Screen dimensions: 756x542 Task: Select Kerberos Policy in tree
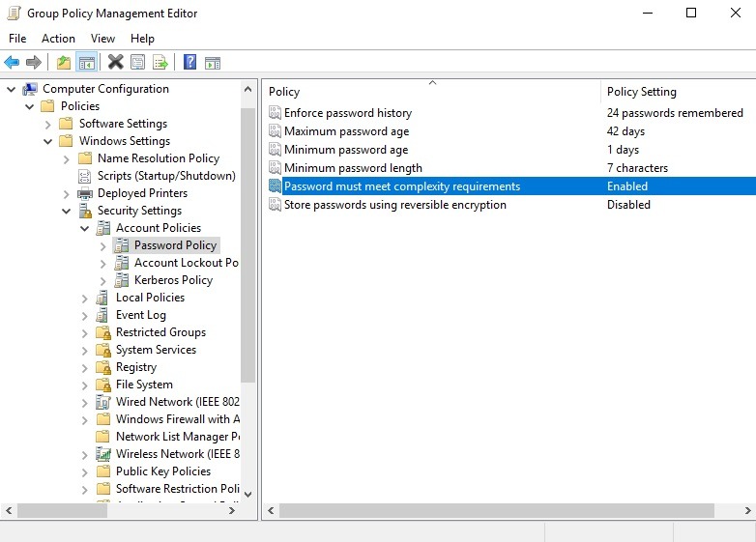pos(173,280)
